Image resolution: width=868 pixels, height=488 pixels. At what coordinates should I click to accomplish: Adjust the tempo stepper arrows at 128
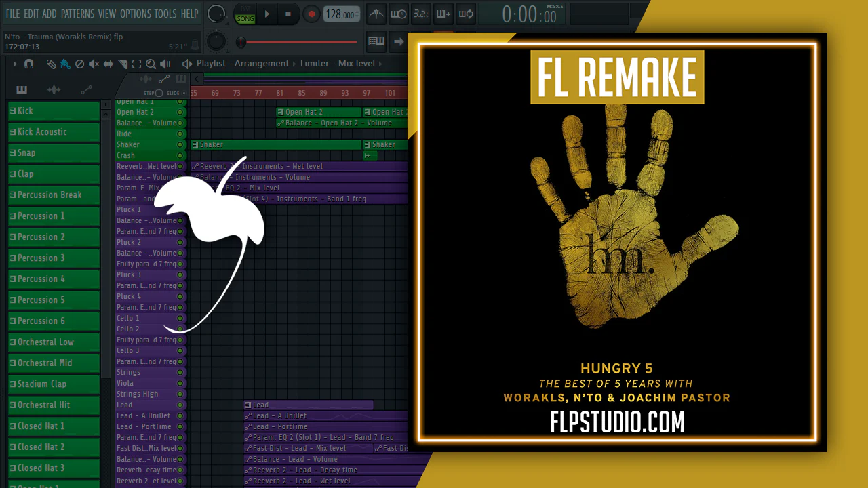pyautogui.click(x=357, y=14)
